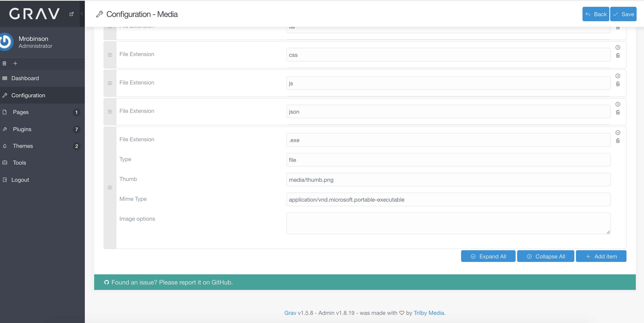Screen dimensions: 644x323
Task: Delete the json extension item
Action: click(x=618, y=112)
